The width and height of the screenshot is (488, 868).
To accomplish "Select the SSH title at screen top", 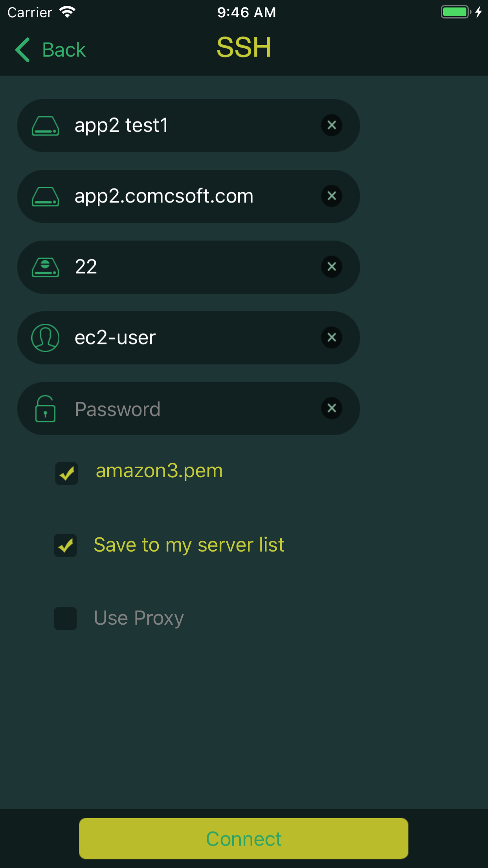I will click(x=244, y=47).
